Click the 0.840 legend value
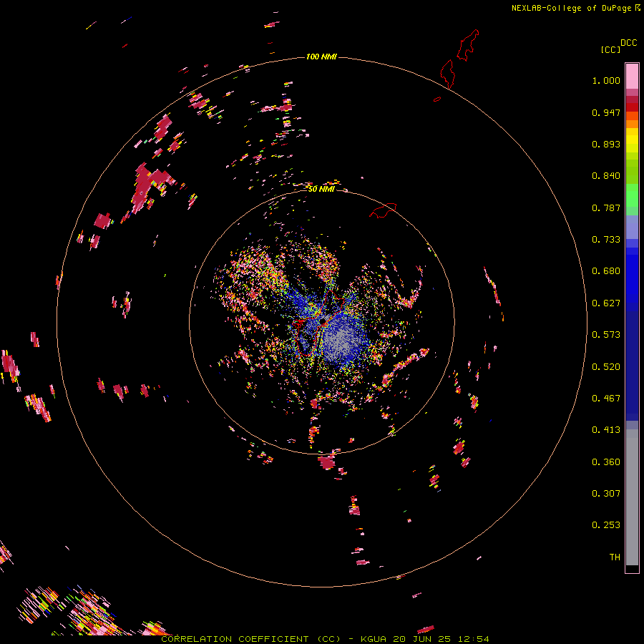644x644 pixels. pyautogui.click(x=606, y=176)
